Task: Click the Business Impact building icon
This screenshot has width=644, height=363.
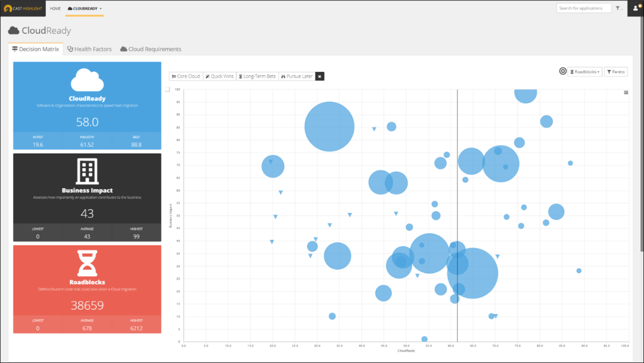Action: [87, 171]
